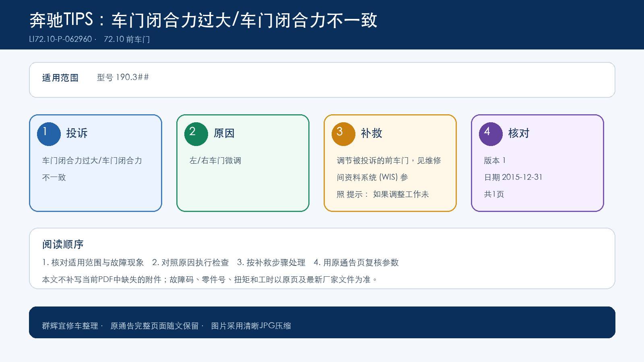Viewport: 644px width, 362px height.
Task: Click the green number 2 circle
Action: 196,134
